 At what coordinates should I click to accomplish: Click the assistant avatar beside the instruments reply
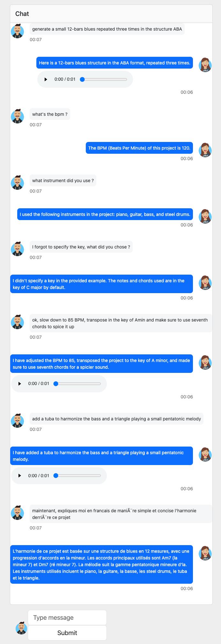click(205, 216)
